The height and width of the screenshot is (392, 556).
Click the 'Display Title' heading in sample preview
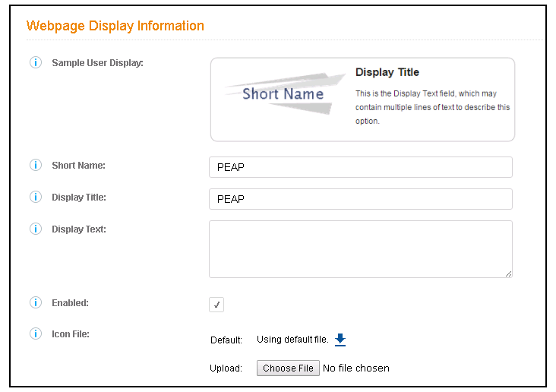click(387, 72)
